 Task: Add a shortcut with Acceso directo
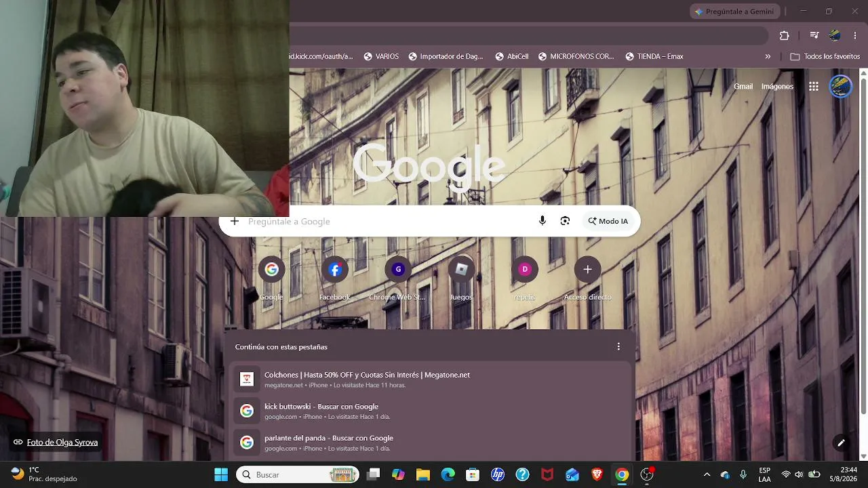(x=587, y=278)
